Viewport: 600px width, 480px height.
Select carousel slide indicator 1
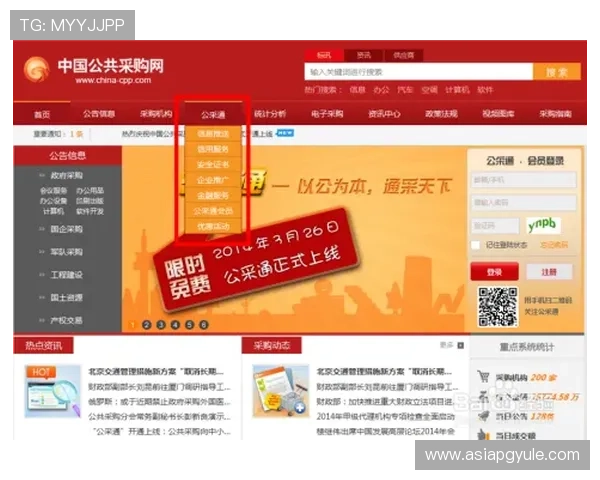point(132,325)
